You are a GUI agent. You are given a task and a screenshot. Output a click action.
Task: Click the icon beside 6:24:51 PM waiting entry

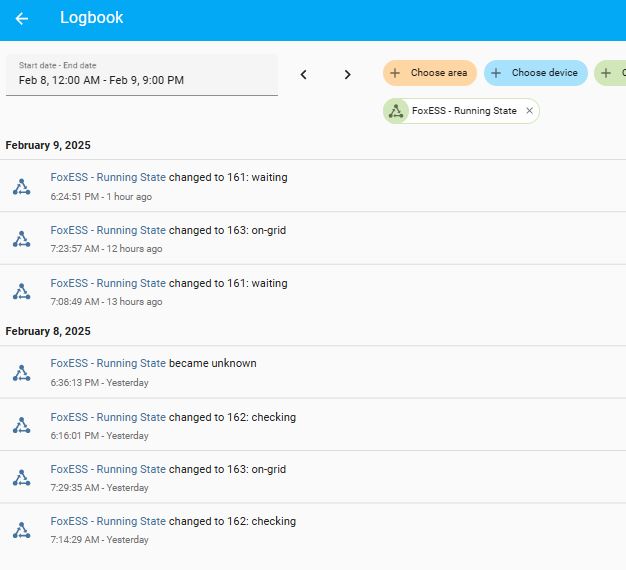click(21, 187)
